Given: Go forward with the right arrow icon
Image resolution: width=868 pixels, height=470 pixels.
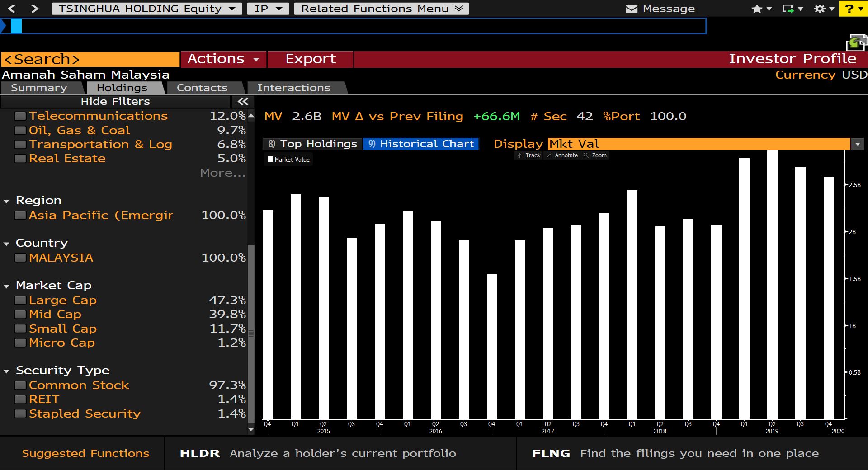Looking at the screenshot, I should click(x=35, y=9).
